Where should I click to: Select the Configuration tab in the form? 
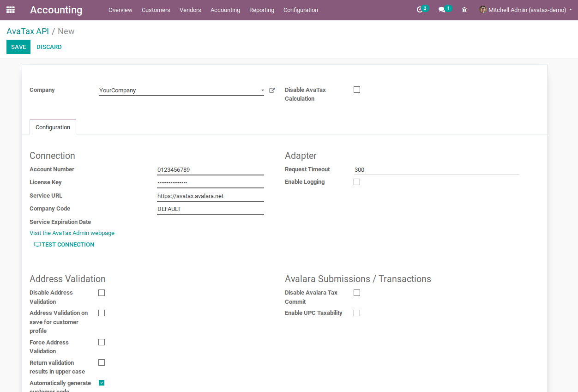coord(53,127)
